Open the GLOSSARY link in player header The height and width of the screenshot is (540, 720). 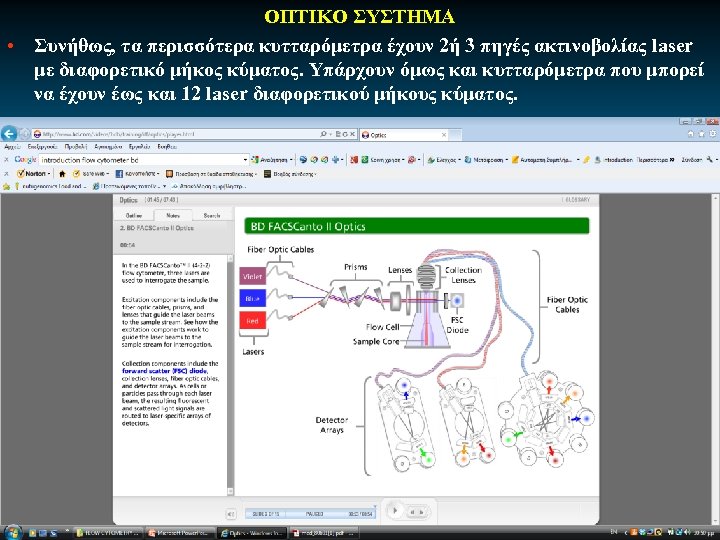pyautogui.click(x=576, y=200)
